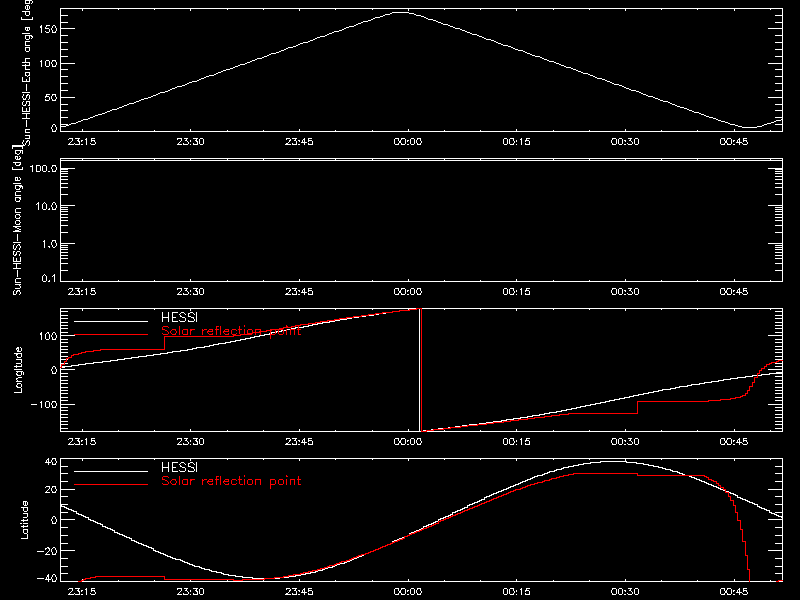This screenshot has height=600, width=800.
Task: Click 00:00 tick label under Earth angle plot
Action: click(x=408, y=142)
